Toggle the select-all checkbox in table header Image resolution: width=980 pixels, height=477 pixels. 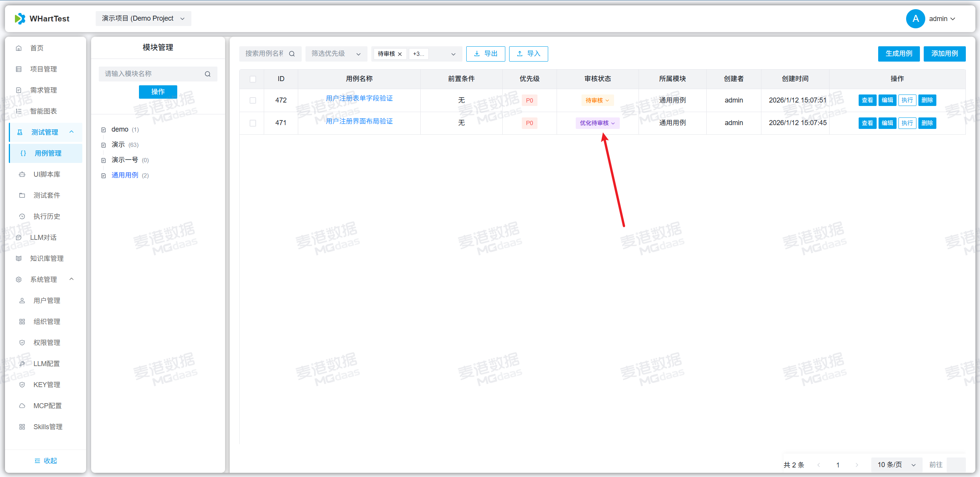click(x=253, y=79)
